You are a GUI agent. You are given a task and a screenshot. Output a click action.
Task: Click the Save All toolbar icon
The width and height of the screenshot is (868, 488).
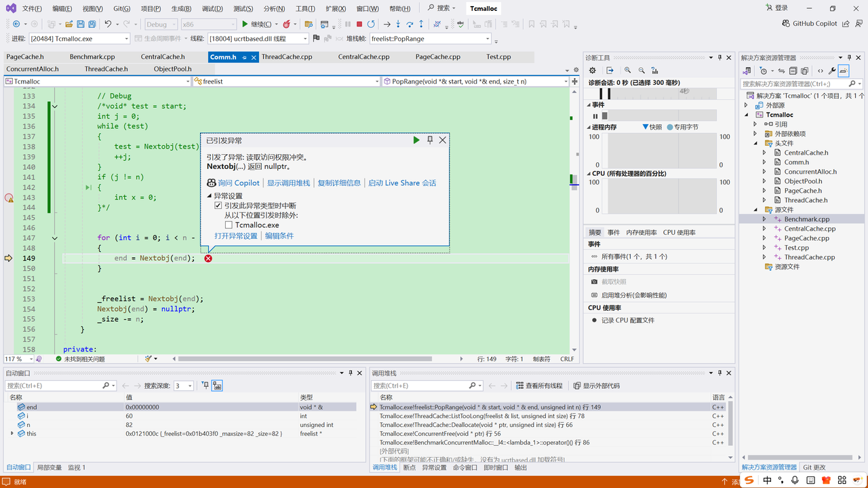point(92,24)
